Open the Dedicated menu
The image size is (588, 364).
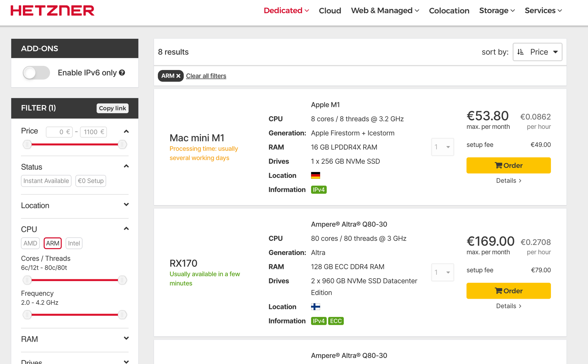pos(286,11)
